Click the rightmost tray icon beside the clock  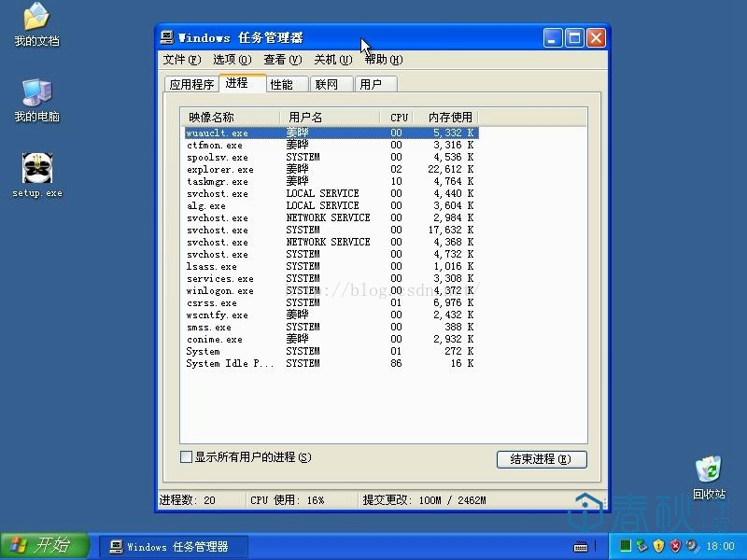pos(692,545)
